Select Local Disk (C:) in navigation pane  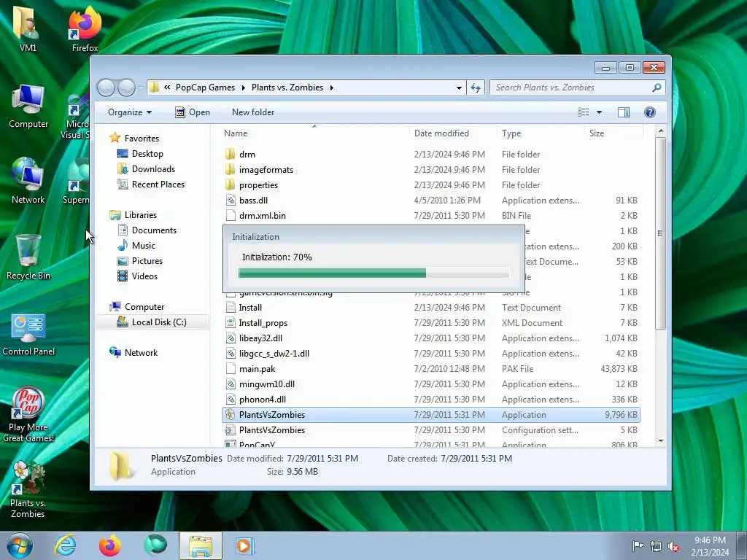click(x=152, y=322)
